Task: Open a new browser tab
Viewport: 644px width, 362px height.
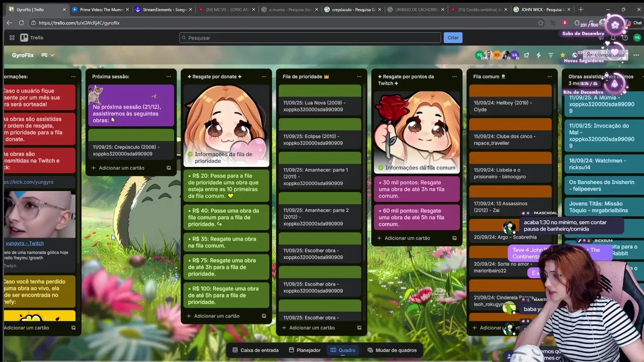Action: (581, 10)
